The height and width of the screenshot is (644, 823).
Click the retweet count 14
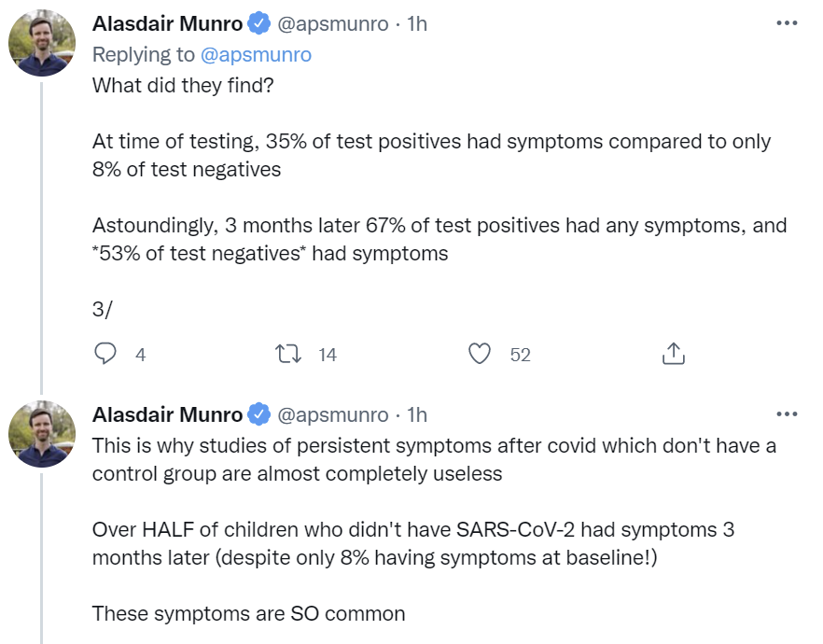tap(327, 355)
